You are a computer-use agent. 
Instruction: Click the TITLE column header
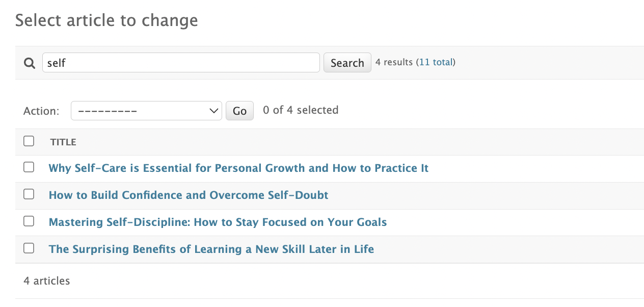(x=63, y=142)
